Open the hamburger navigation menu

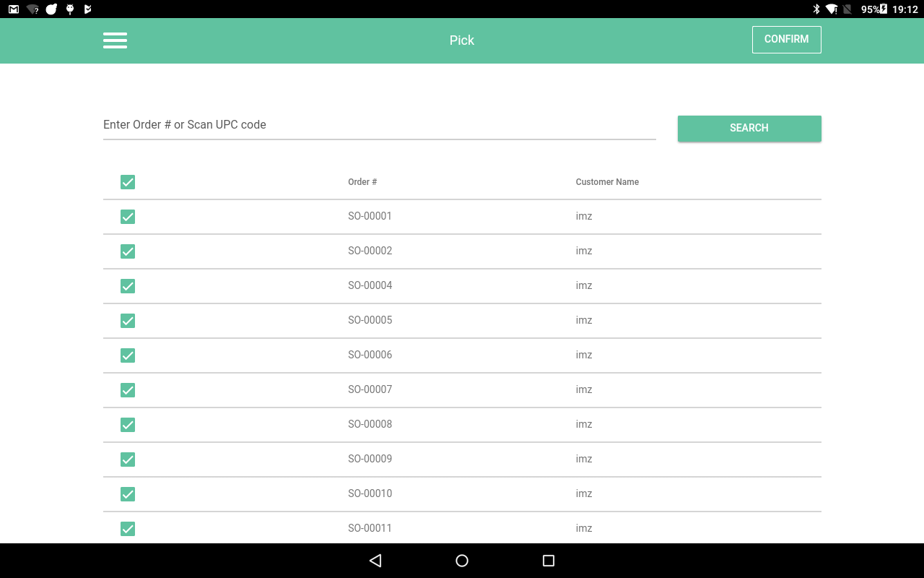coord(115,40)
